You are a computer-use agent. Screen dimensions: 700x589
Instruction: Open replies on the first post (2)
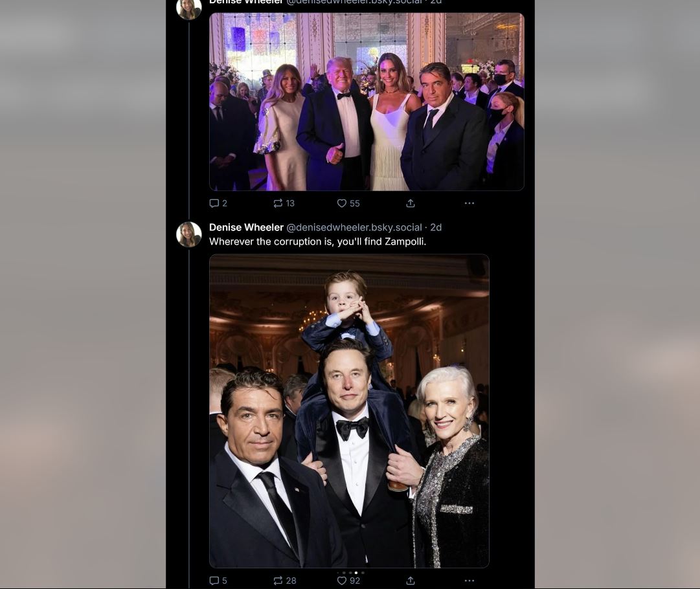pyautogui.click(x=218, y=203)
